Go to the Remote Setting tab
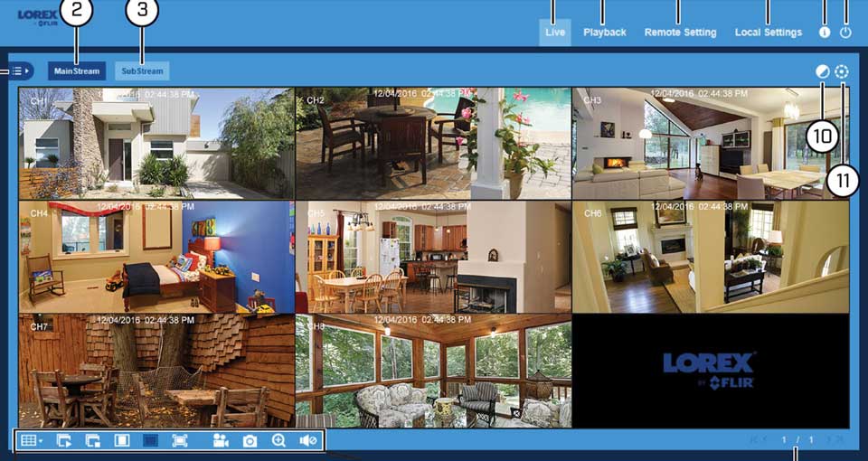Viewport: 868px width, 461px height. pos(680,33)
